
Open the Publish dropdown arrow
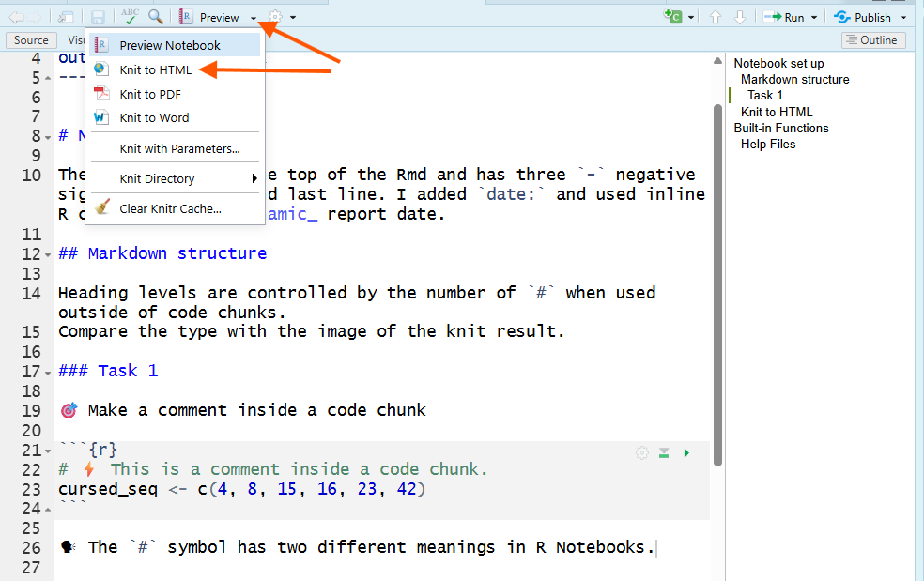tap(903, 18)
